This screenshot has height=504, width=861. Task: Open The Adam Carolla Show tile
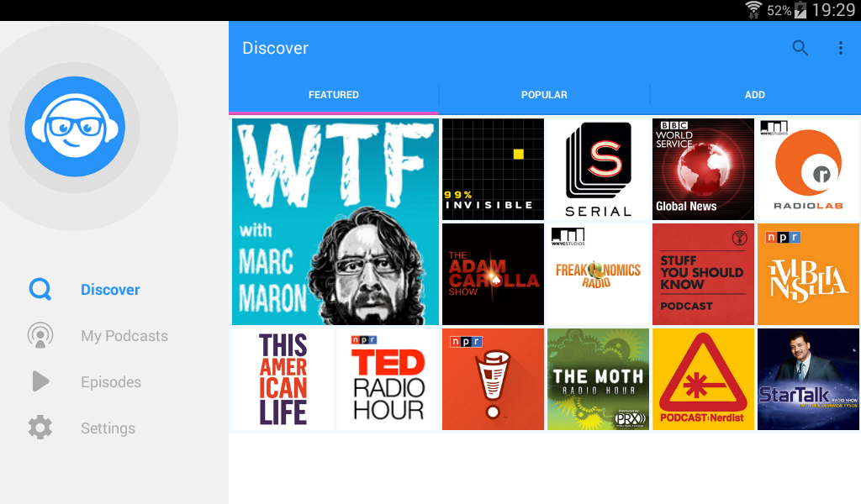(x=493, y=274)
